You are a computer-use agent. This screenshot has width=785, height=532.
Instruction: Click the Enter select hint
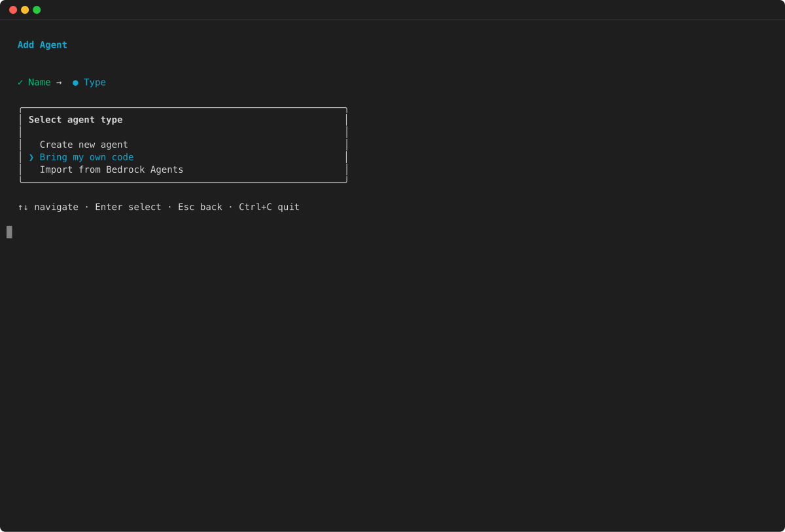(128, 207)
